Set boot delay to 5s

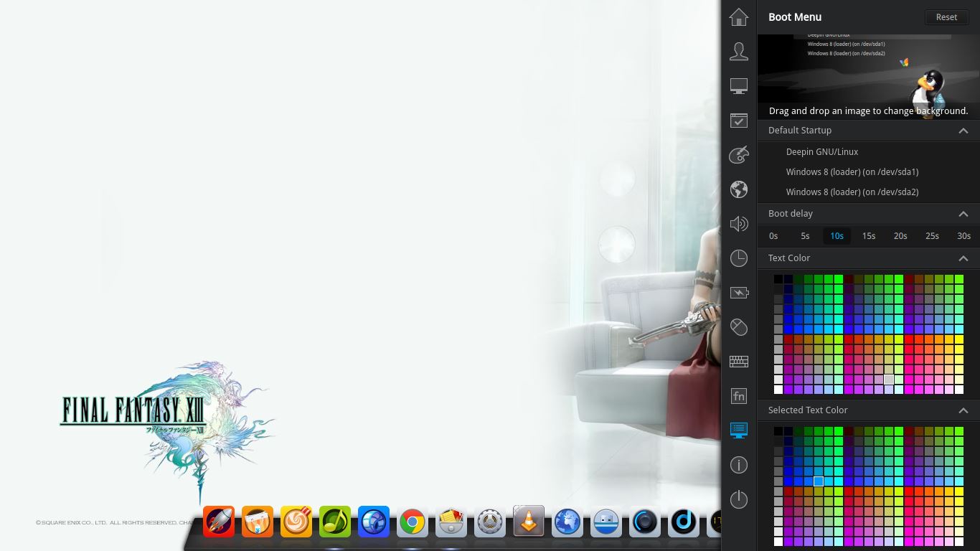(805, 235)
